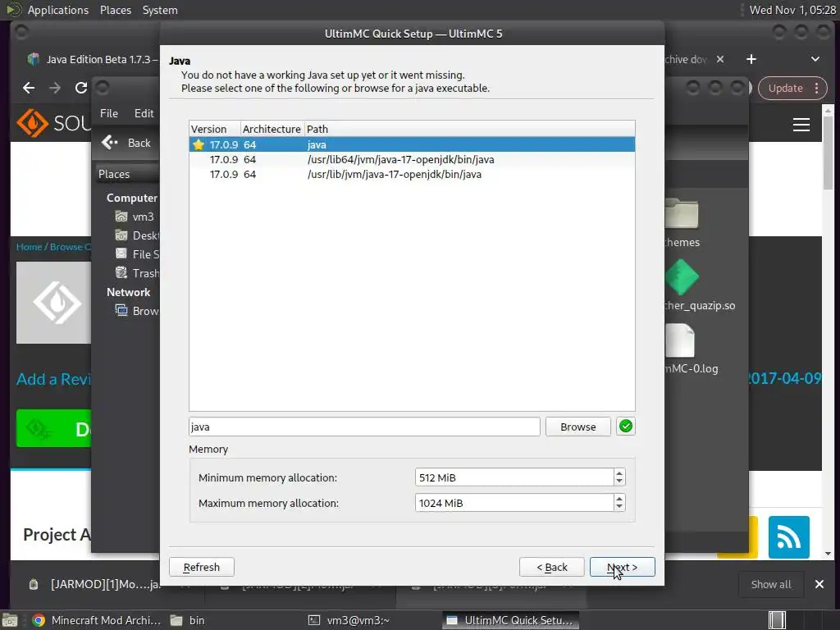Click the date and time clock

click(x=792, y=10)
